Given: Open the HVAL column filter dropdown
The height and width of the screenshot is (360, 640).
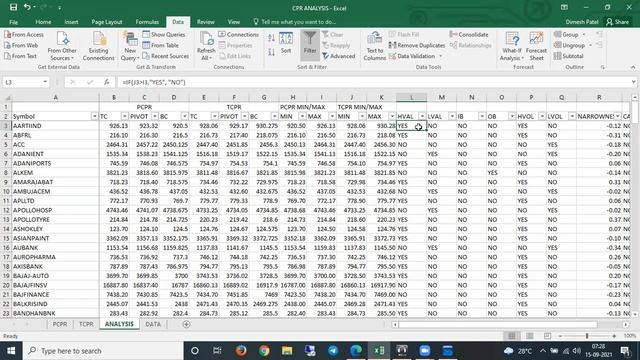Looking at the screenshot, I should (422, 116).
